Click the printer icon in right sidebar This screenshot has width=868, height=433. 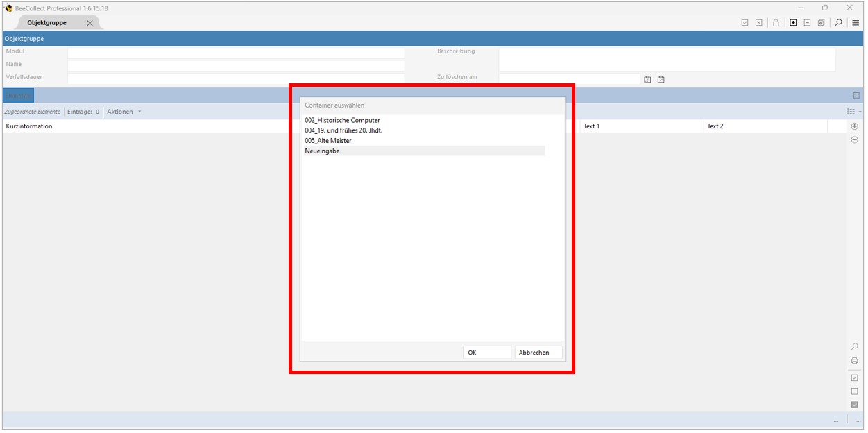(854, 361)
